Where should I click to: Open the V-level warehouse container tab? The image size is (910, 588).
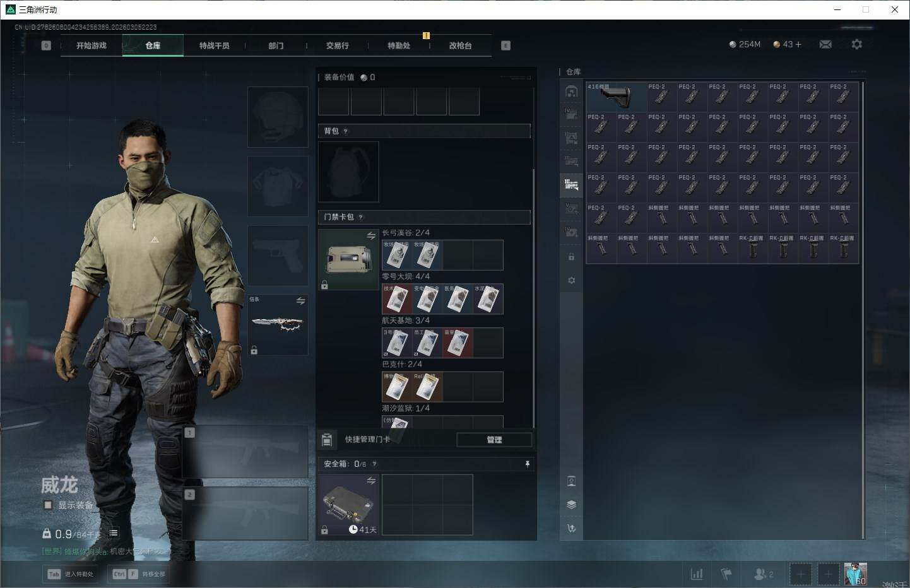[x=571, y=208]
